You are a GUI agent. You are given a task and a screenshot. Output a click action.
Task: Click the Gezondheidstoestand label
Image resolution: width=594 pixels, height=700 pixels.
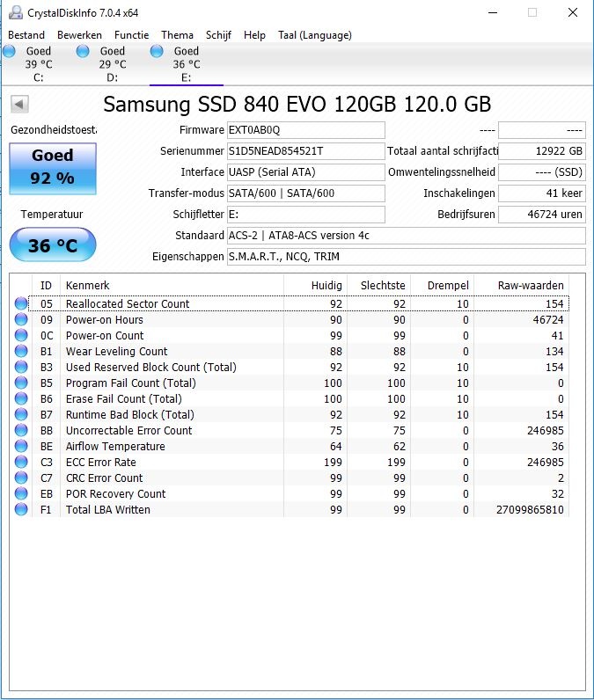coord(54,130)
